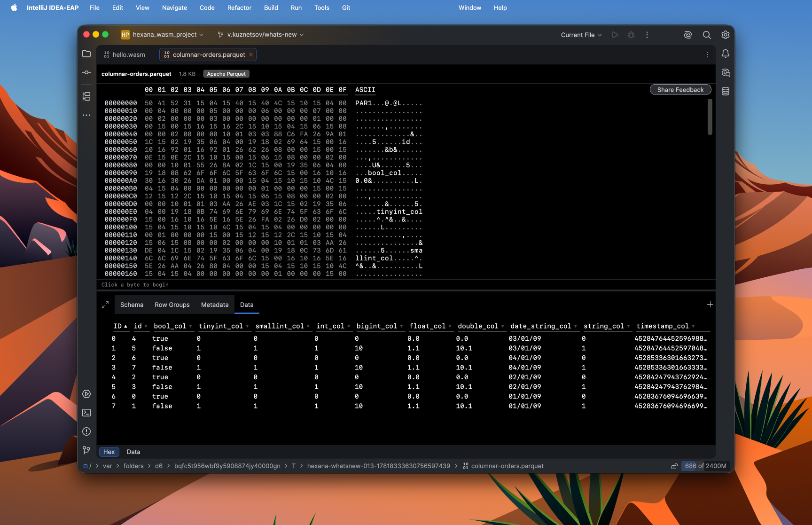The height and width of the screenshot is (525, 812).
Task: Switch to the Row Groups tab
Action: pos(172,305)
